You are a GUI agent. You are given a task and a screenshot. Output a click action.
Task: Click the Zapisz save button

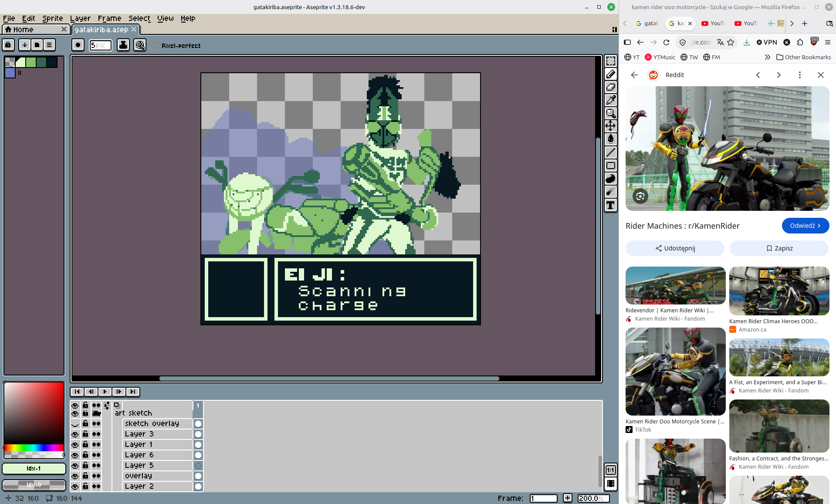779,248
